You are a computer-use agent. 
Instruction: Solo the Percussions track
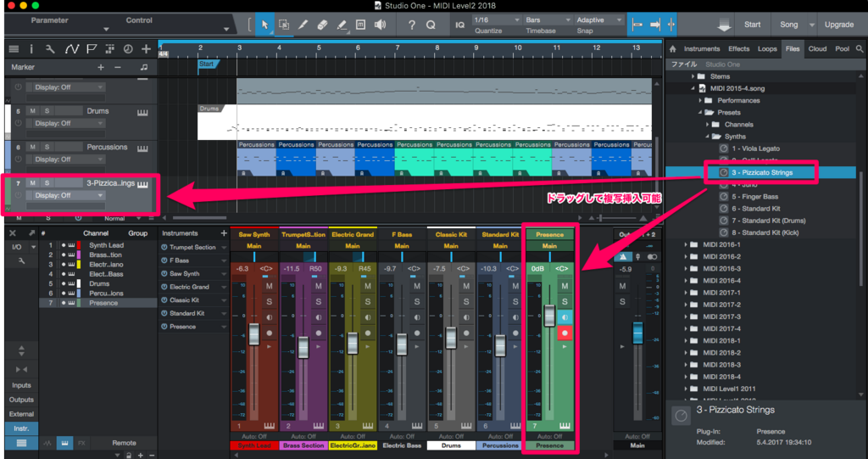click(47, 147)
